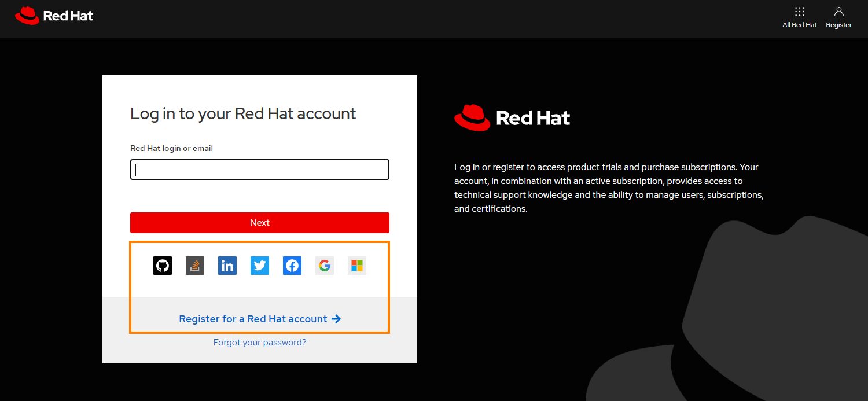Sign in with the Google icon
Image resolution: width=868 pixels, height=401 pixels.
click(x=325, y=266)
